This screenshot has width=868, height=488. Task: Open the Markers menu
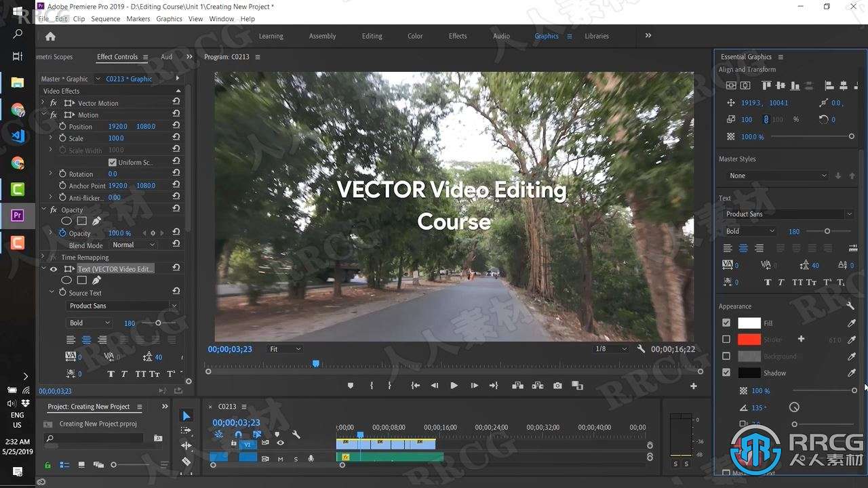[x=138, y=19]
